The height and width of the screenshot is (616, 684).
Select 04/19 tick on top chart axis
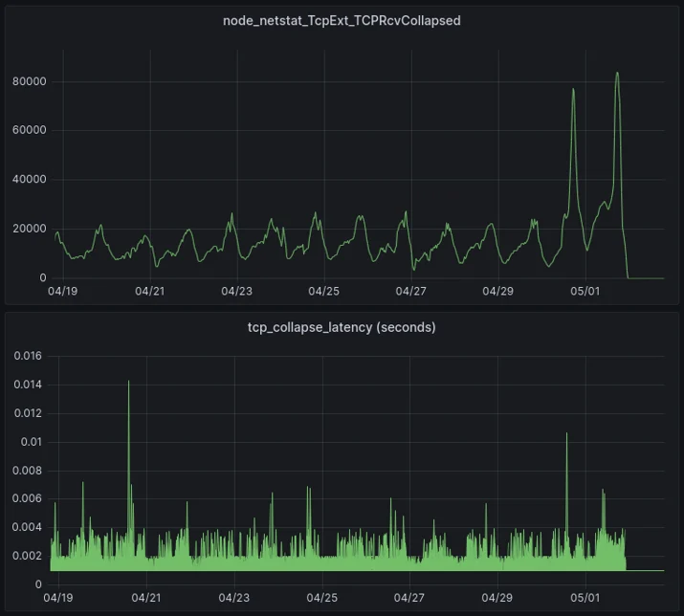pyautogui.click(x=63, y=291)
